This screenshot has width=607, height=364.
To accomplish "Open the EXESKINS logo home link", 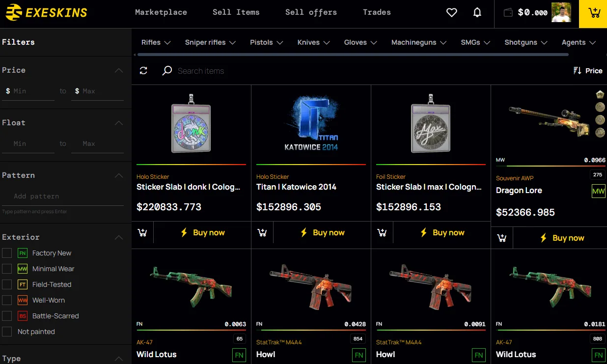I will 46,12.
